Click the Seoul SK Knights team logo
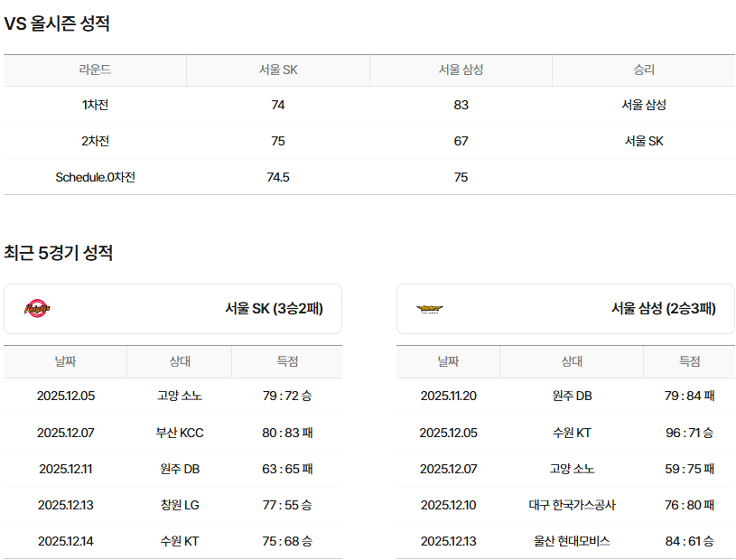 [x=37, y=309]
